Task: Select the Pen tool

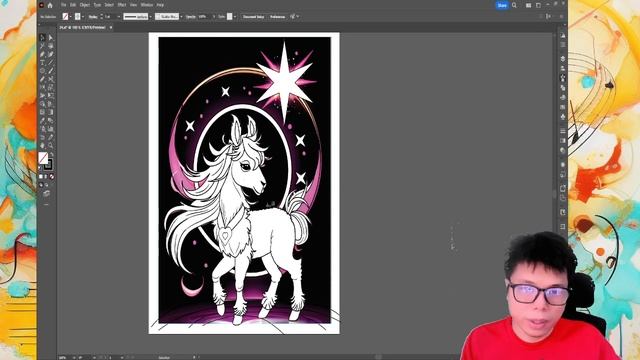Action: pyautogui.click(x=42, y=54)
